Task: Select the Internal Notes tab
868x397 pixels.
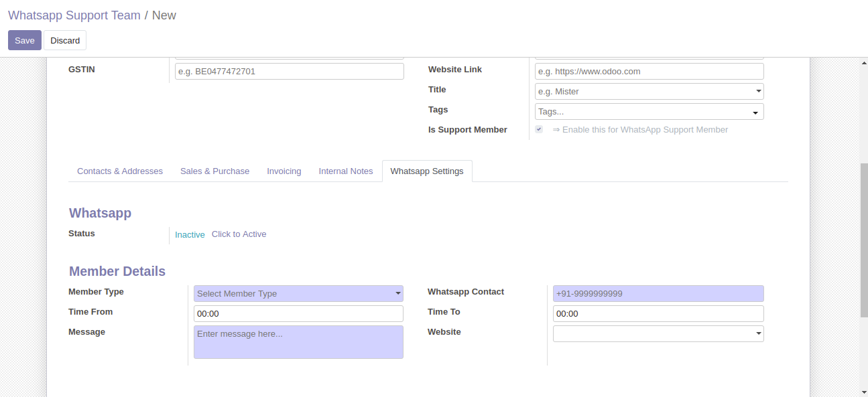Action: [346, 171]
